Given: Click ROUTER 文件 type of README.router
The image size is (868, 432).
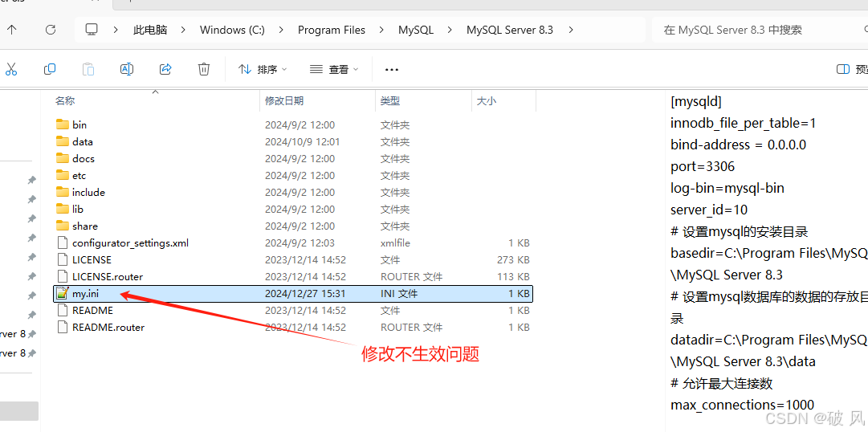Looking at the screenshot, I should click(x=411, y=328).
